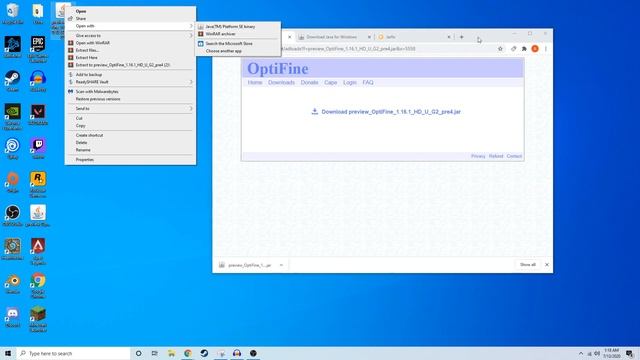
Task: Select Choose another app
Action: pos(238,51)
